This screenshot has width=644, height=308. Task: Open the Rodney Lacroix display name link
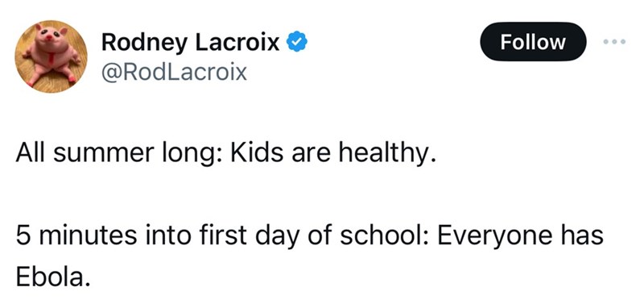click(x=190, y=43)
